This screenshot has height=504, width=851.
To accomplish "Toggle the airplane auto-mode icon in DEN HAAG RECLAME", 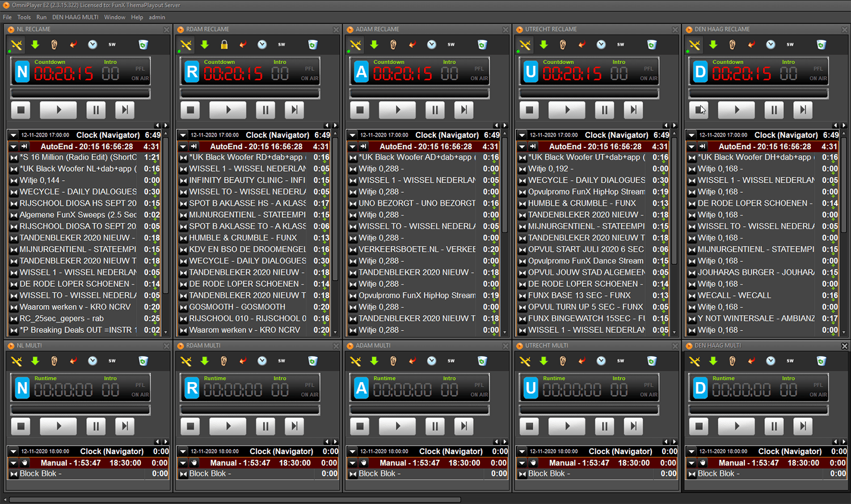I will [694, 44].
